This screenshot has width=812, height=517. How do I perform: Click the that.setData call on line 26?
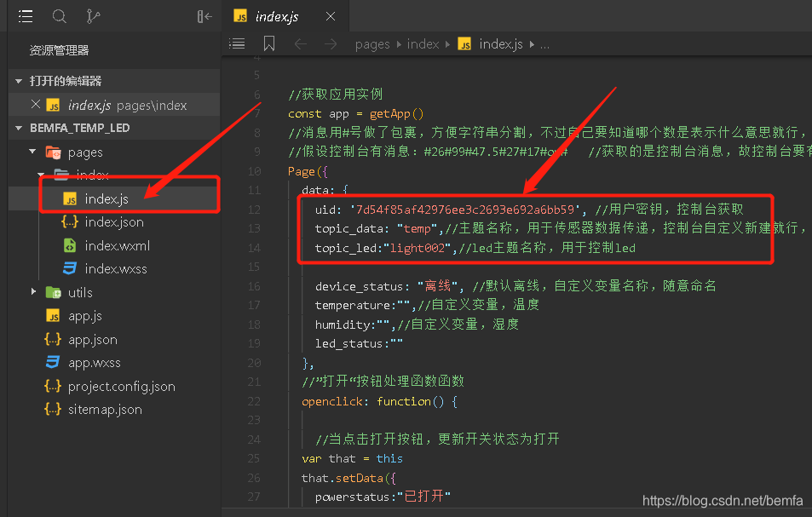[x=349, y=478]
